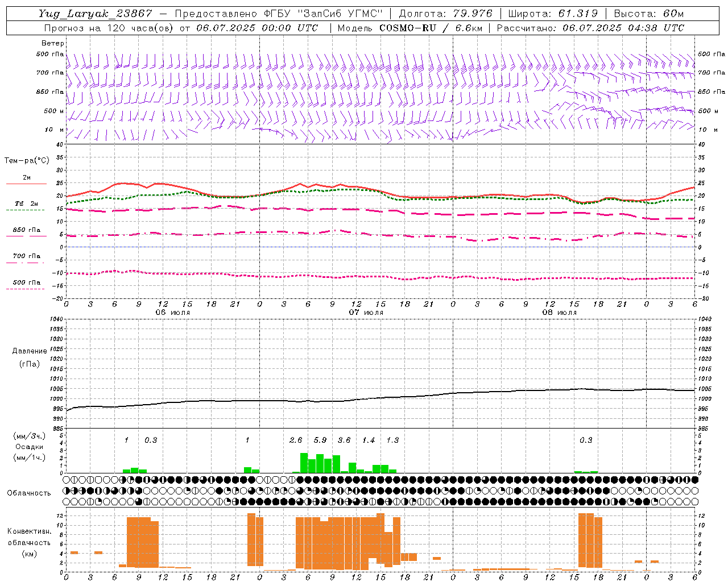Click the black surface pressure curve

point(381,397)
